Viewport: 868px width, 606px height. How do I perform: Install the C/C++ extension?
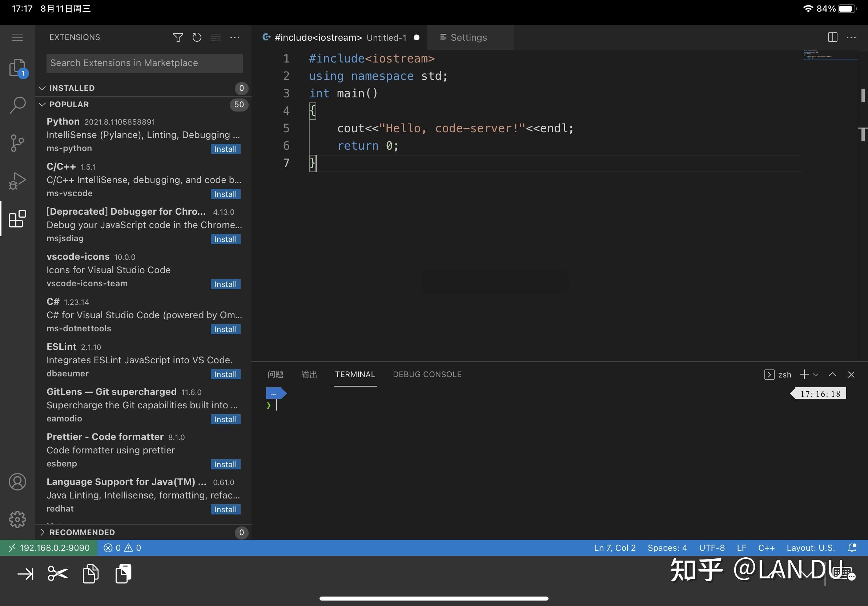click(x=225, y=194)
